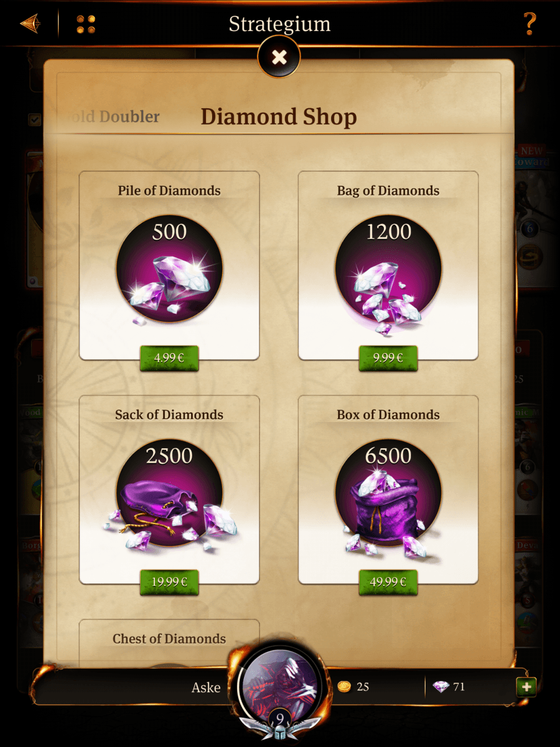The width and height of the screenshot is (560, 747).
Task: Tap the Strategium title
Action: point(279,24)
